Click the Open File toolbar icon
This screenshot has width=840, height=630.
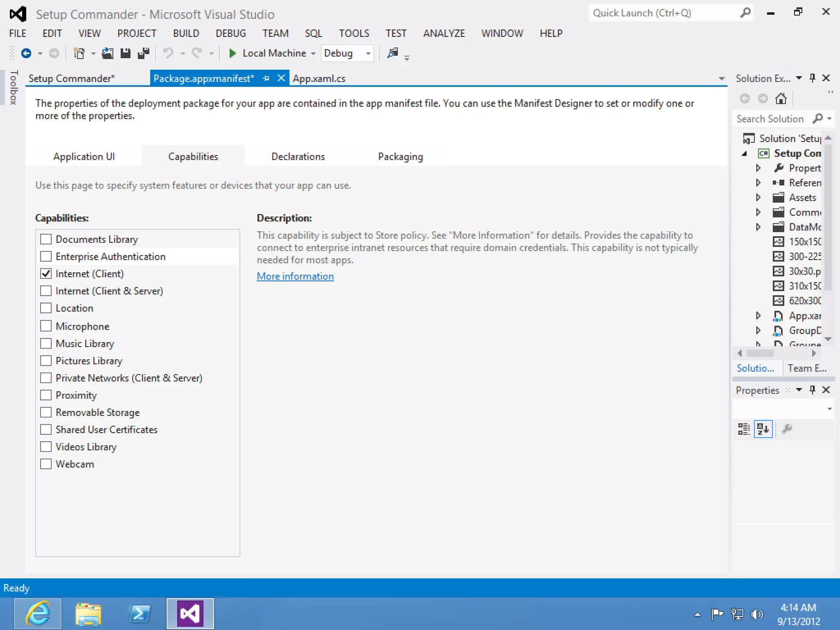click(x=107, y=53)
